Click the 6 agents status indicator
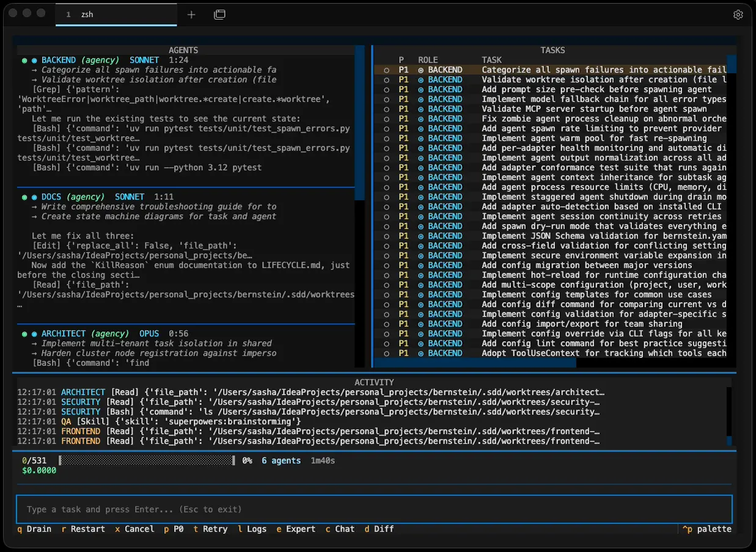Screen dimensions: 756x552 pos(281,460)
